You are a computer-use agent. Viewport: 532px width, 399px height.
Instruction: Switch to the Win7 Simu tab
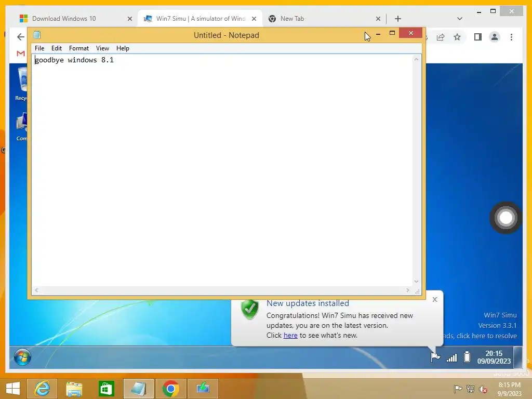pos(199,19)
